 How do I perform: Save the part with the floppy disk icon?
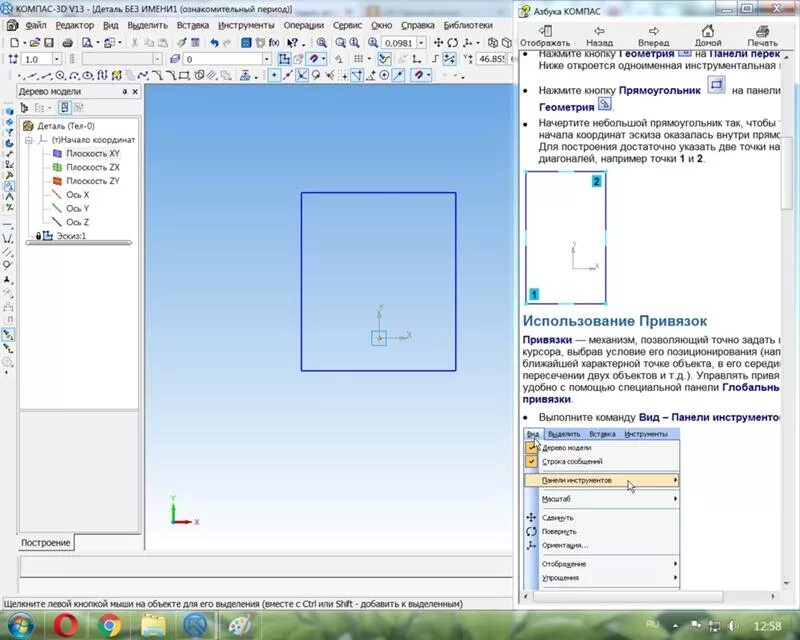point(48,43)
